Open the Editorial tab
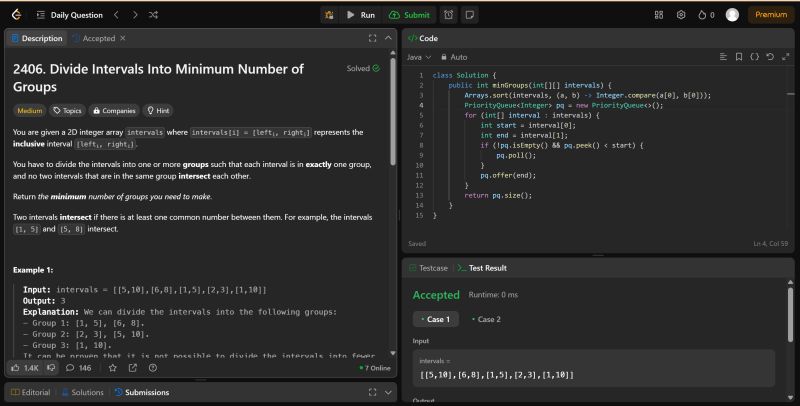 tap(31, 392)
